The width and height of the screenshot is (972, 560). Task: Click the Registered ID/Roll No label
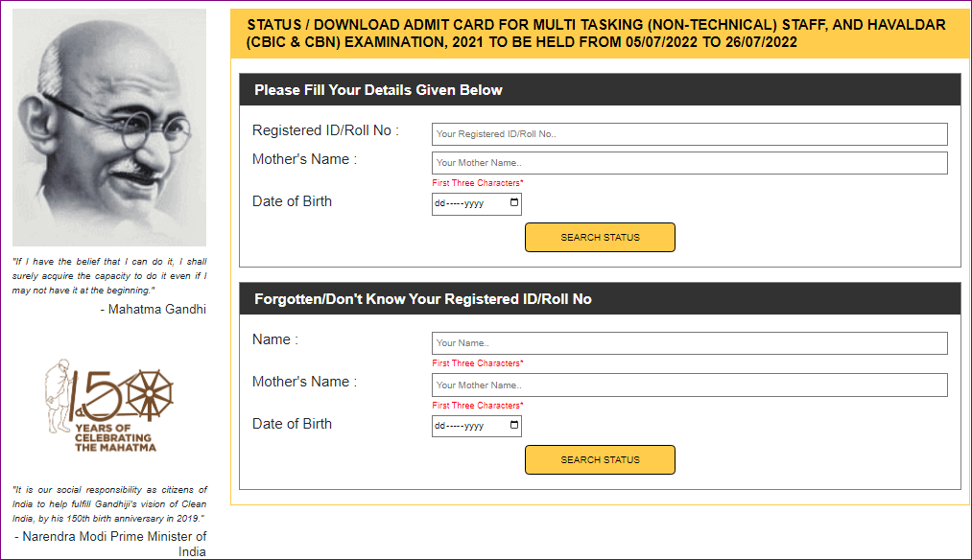coord(325,130)
